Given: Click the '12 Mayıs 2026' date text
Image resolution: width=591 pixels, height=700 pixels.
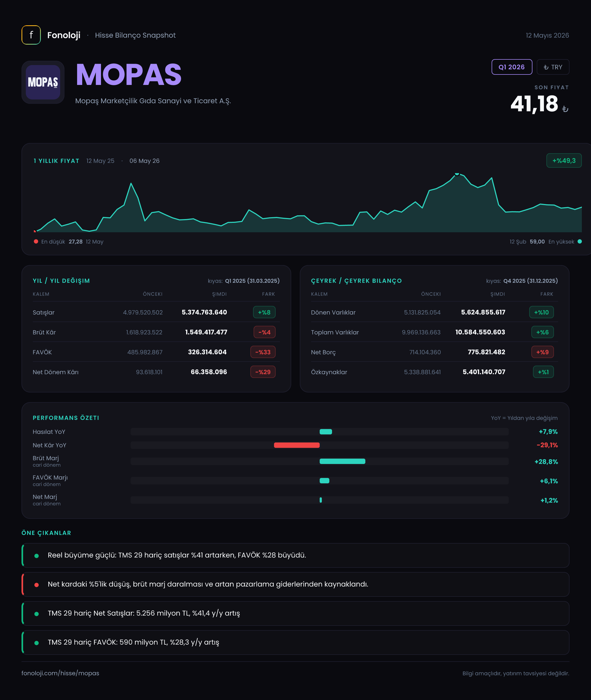Looking at the screenshot, I should coord(547,35).
